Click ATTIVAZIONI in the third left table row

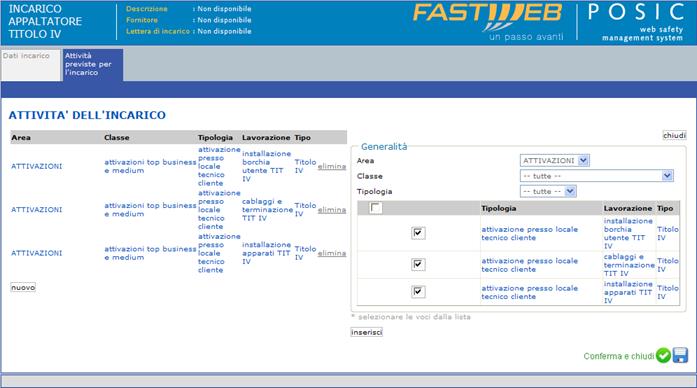tap(36, 253)
